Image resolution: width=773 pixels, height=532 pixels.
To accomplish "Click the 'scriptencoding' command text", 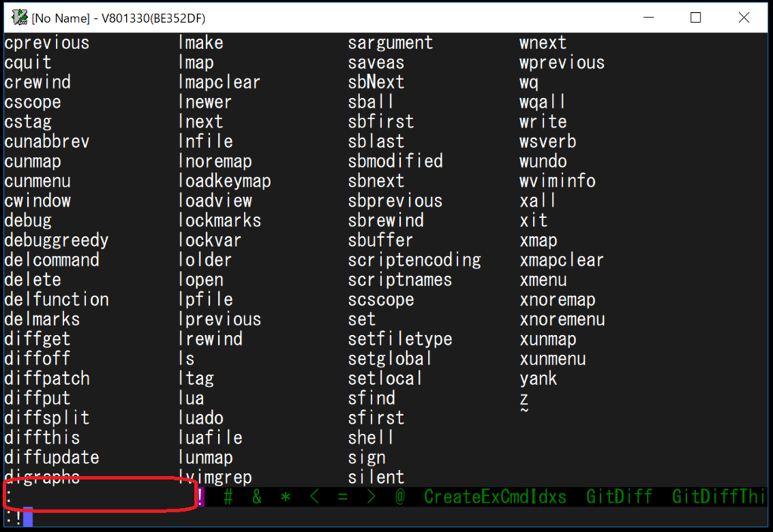I will (414, 260).
